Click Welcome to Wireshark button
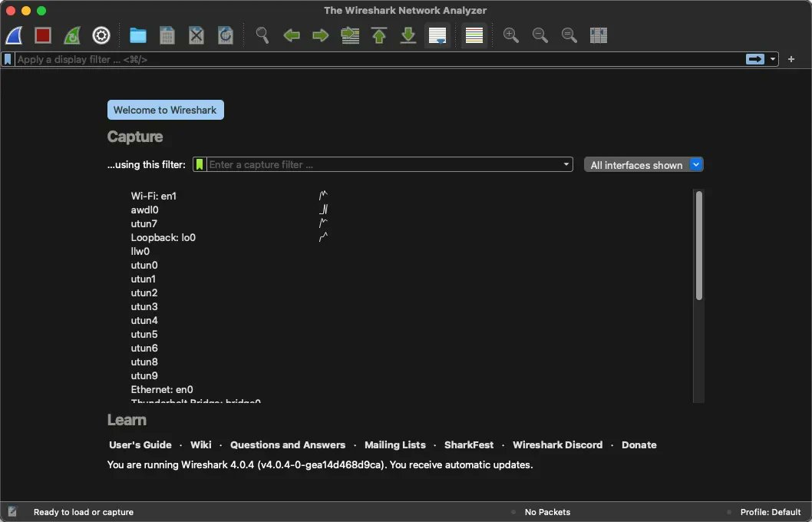Viewport: 812px width, 522px height. coord(166,110)
